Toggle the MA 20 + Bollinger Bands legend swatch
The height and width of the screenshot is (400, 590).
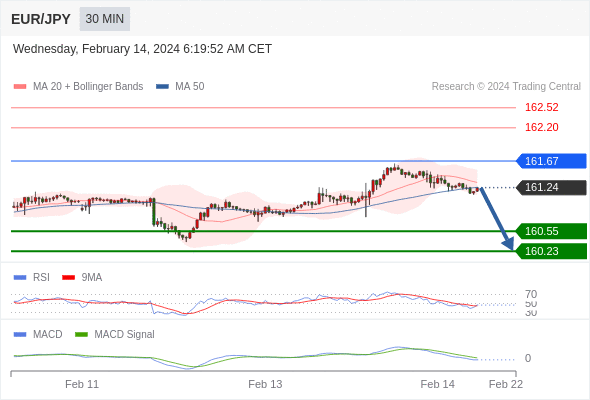pyautogui.click(x=20, y=87)
